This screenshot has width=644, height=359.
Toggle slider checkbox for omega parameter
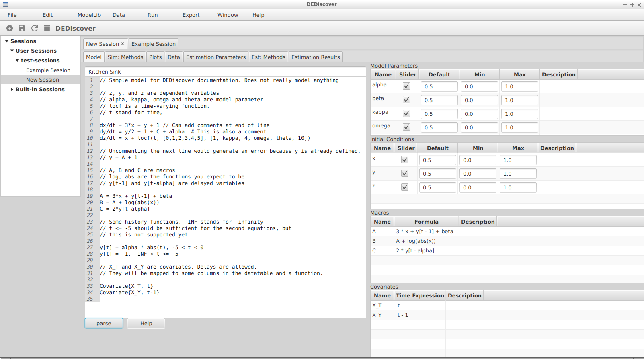(x=406, y=127)
